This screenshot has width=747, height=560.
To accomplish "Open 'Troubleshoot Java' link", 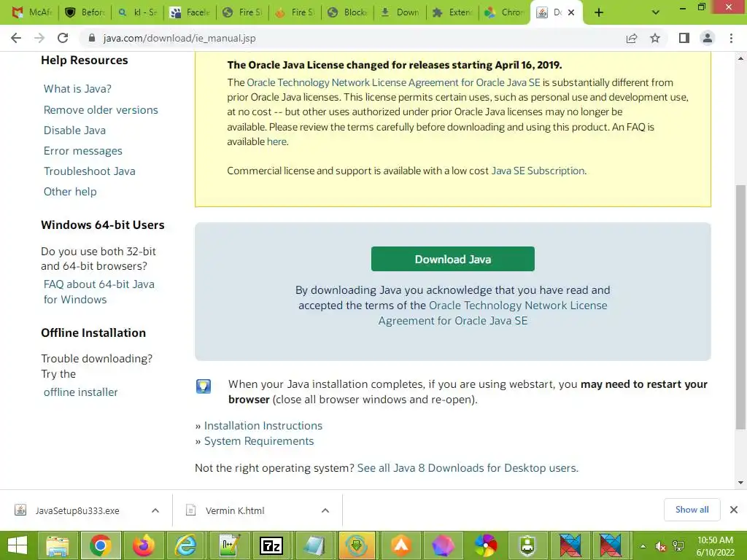I will [x=89, y=171].
